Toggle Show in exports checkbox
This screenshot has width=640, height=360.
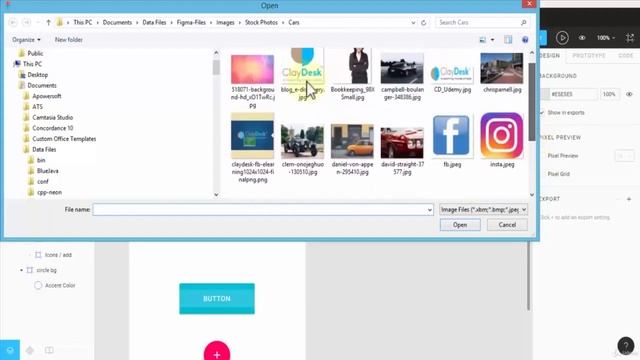click(x=542, y=112)
